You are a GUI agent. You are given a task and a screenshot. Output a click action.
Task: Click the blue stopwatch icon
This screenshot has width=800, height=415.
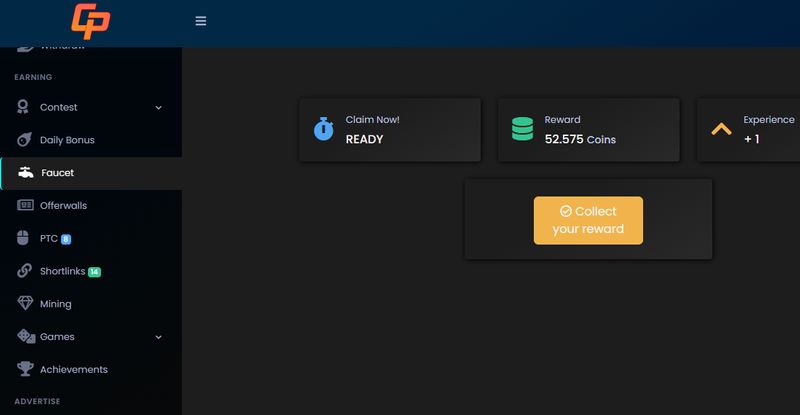click(323, 129)
